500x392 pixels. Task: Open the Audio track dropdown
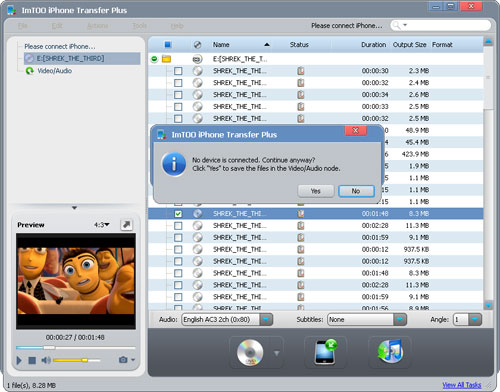(x=266, y=320)
